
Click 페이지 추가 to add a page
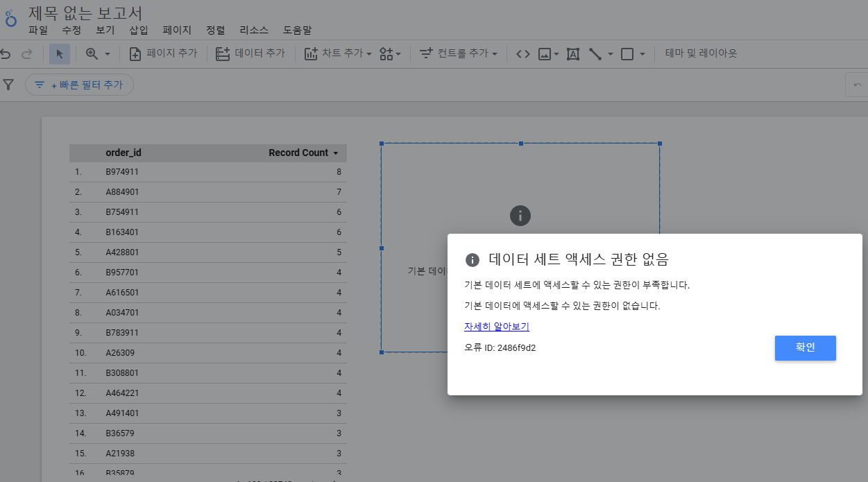164,53
